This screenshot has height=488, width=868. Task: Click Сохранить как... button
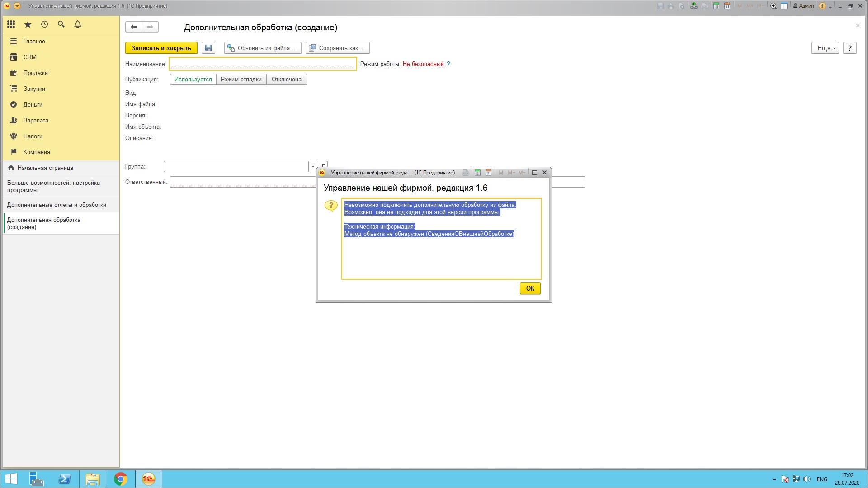tap(338, 48)
